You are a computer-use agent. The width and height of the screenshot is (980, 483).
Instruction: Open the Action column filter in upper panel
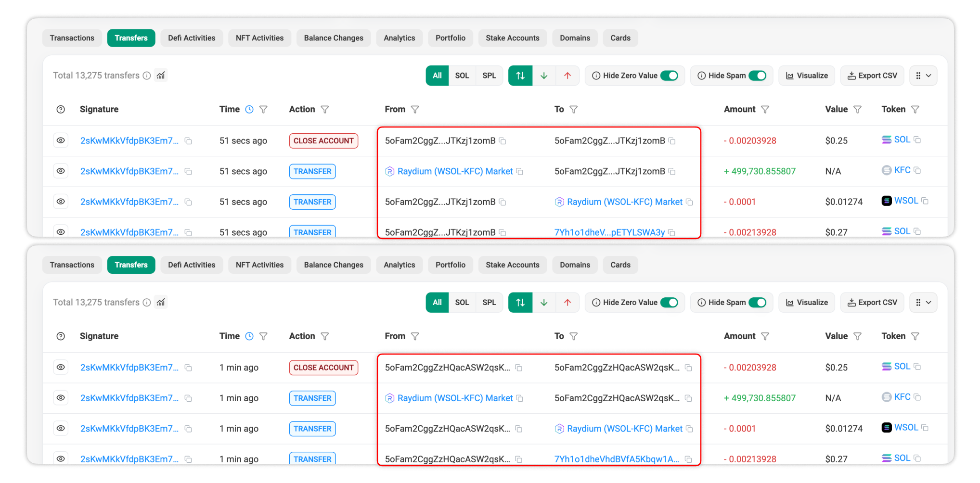pos(325,110)
